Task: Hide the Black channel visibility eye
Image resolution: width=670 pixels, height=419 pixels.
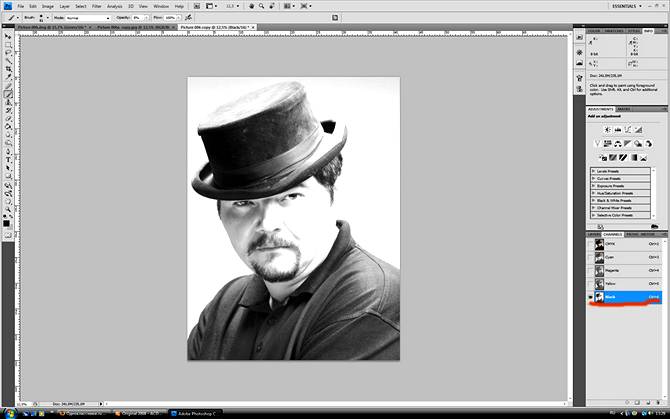Action: click(x=591, y=297)
